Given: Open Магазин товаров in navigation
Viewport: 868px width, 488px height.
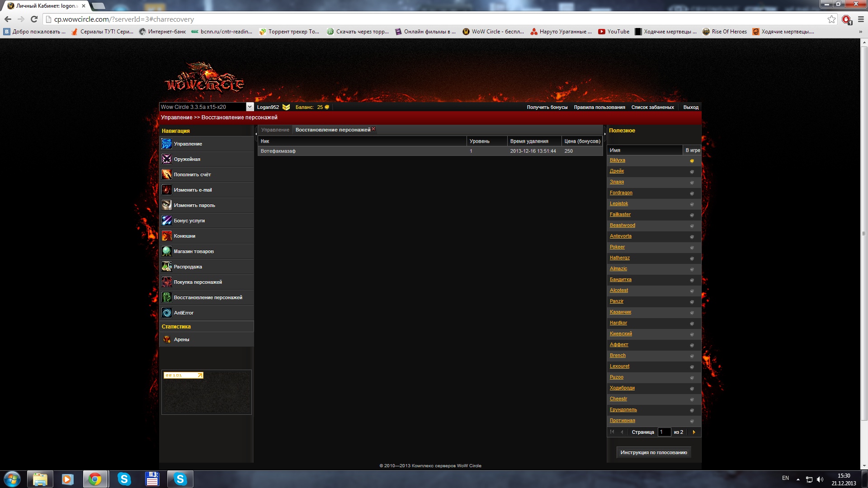Looking at the screenshot, I should (x=193, y=251).
